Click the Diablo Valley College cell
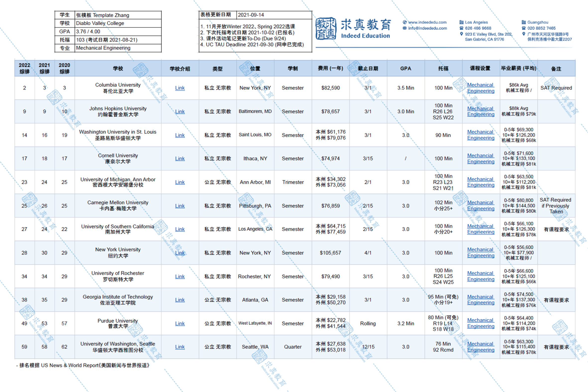This screenshot has height=392, width=588. [x=118, y=23]
